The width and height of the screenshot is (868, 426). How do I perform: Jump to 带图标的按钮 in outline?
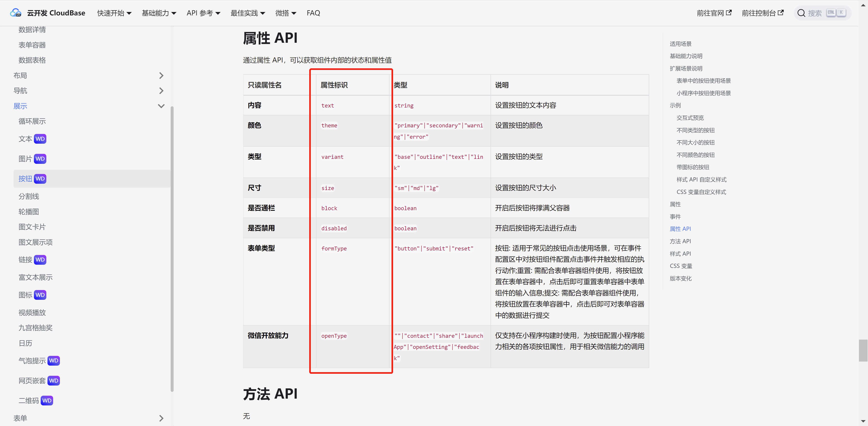tap(693, 167)
